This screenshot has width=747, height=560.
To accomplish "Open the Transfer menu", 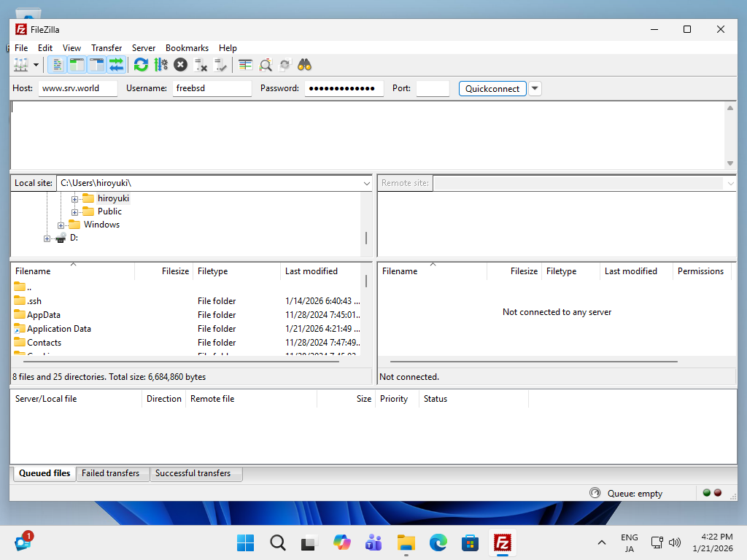I will pos(107,47).
